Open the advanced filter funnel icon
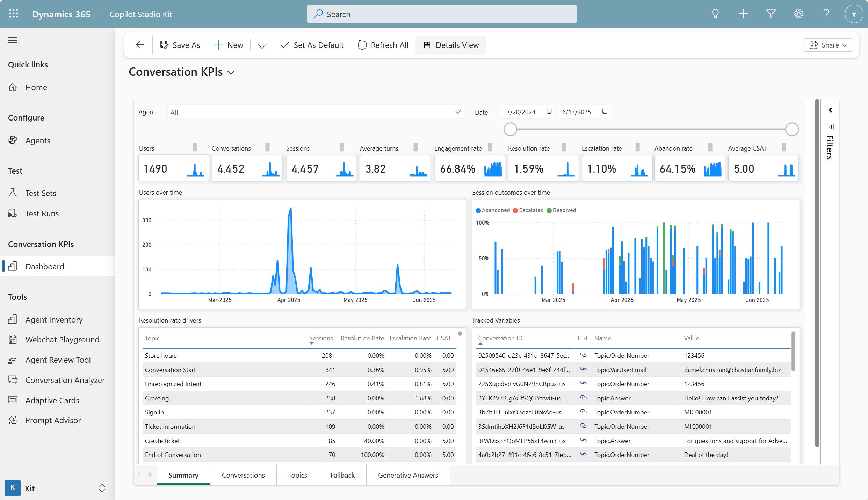The width and height of the screenshot is (868, 500). point(771,14)
